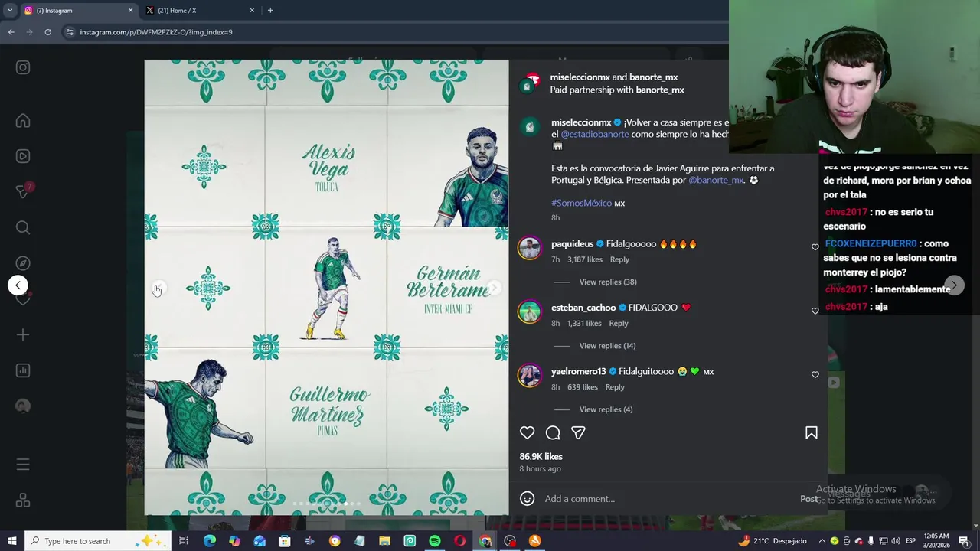The image size is (980, 551).
Task: Open emoji picker in comment box
Action: tap(527, 499)
